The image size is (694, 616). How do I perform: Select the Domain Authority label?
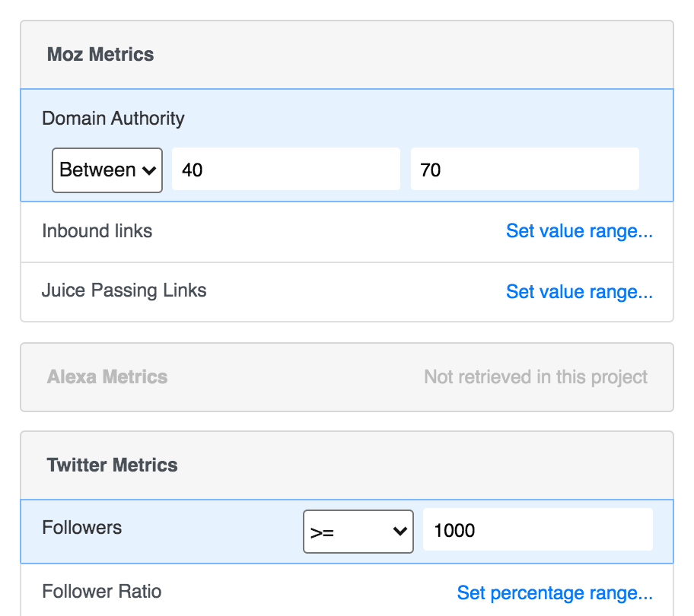(113, 119)
